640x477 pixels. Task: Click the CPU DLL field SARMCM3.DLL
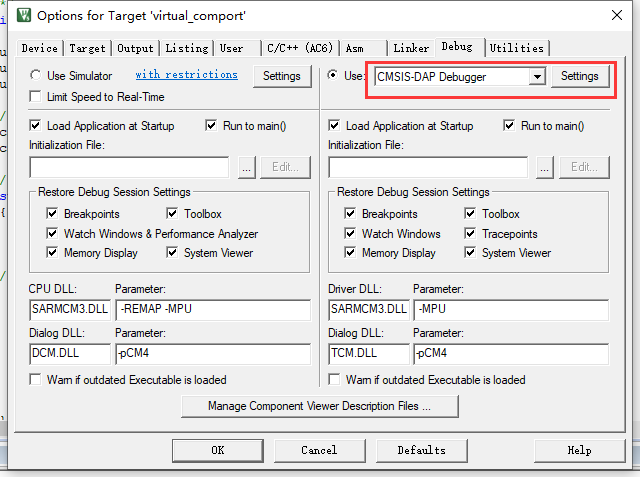pos(70,310)
